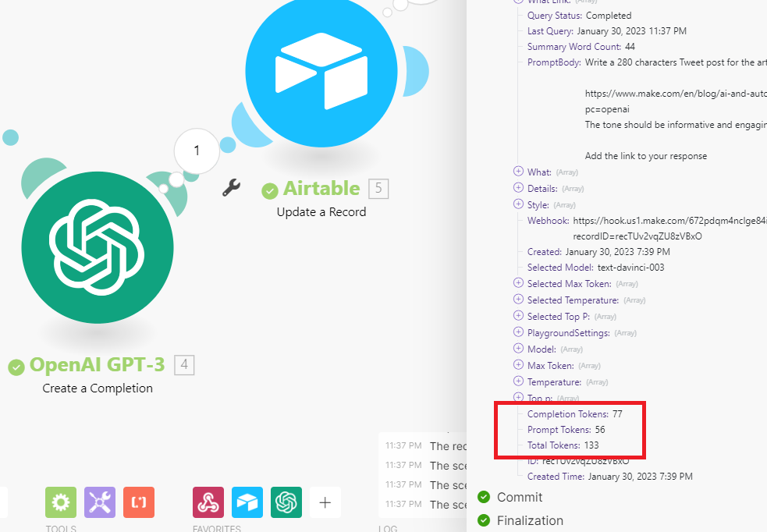
Task: Select Selected Model: text-davinci-003
Action: tap(596, 268)
